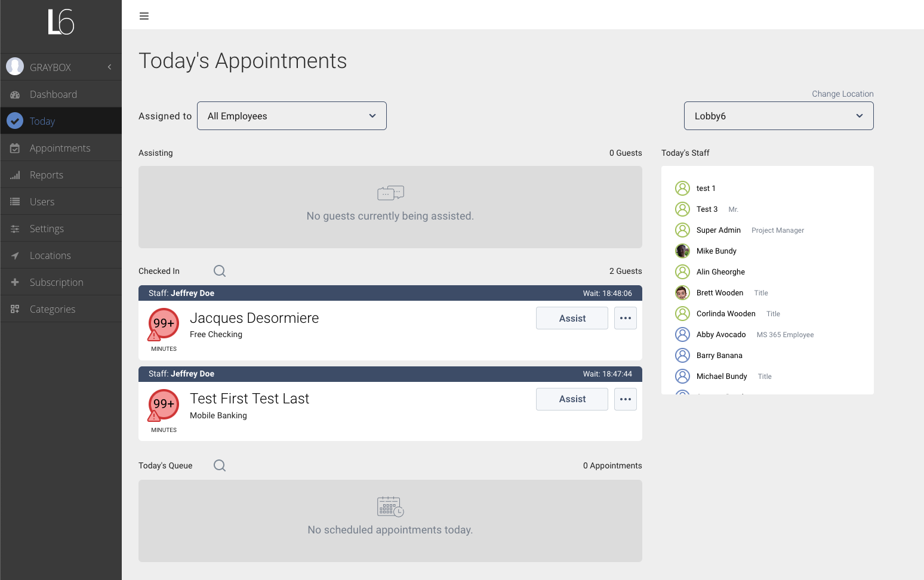Viewport: 924px width, 580px height.
Task: Click Barry Banana's blue avatar icon
Action: 682,355
